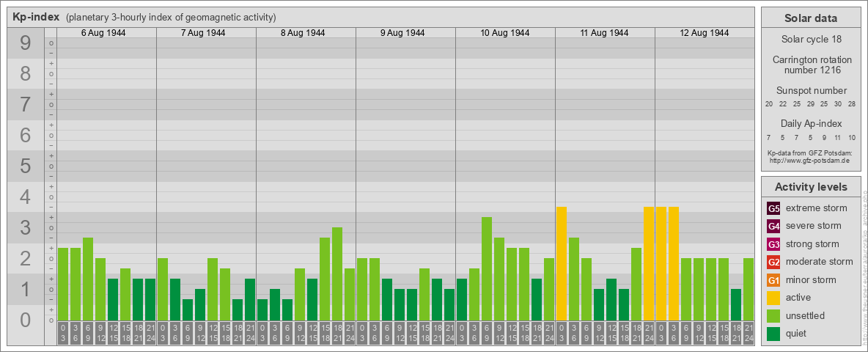Click the G1 minor storm legend icon
The height and width of the screenshot is (352, 868).
point(773,280)
